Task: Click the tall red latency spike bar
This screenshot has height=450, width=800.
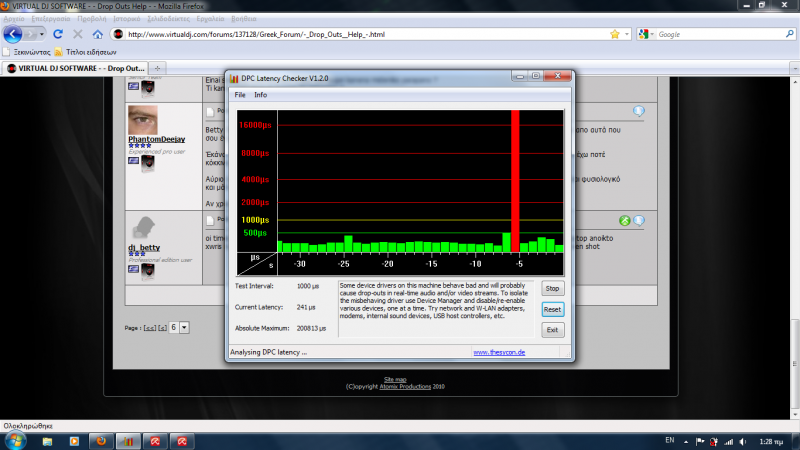Action: 515,181
